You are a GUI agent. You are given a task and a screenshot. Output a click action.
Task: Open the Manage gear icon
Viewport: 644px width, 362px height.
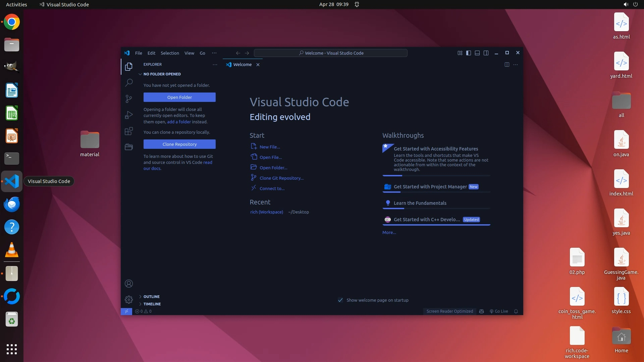coord(129,299)
